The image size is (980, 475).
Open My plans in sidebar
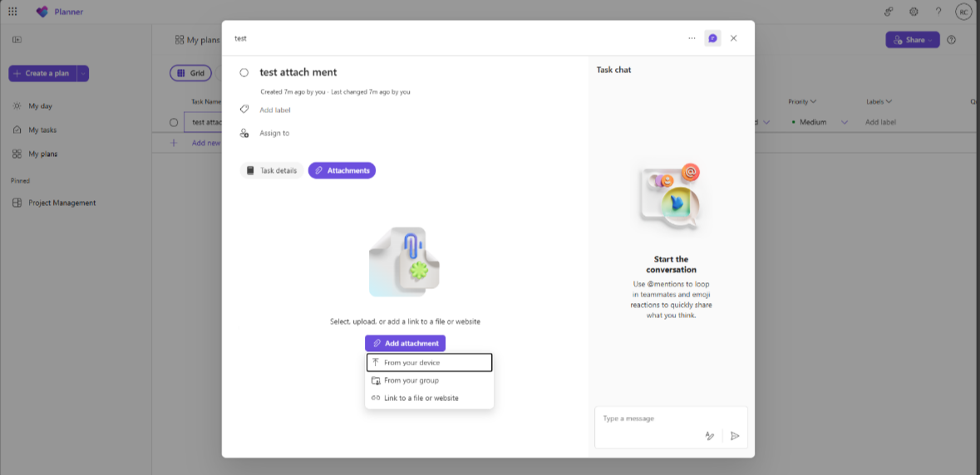(42, 154)
